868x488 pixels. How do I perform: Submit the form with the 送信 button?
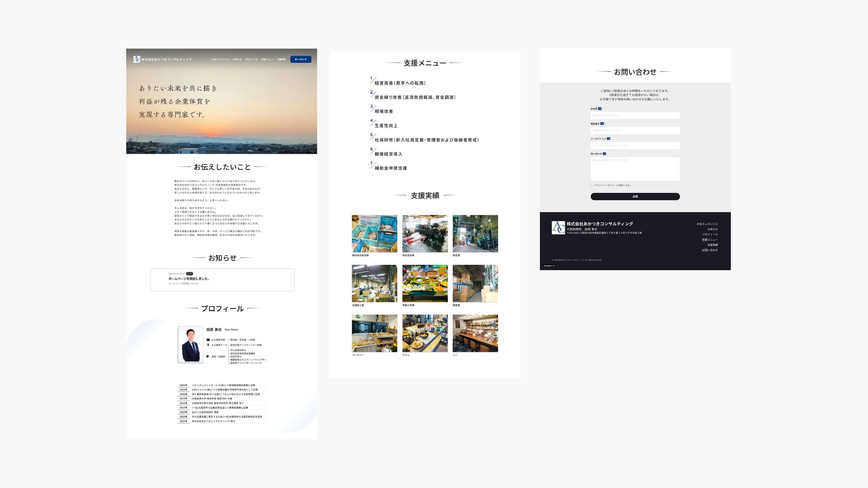point(635,196)
